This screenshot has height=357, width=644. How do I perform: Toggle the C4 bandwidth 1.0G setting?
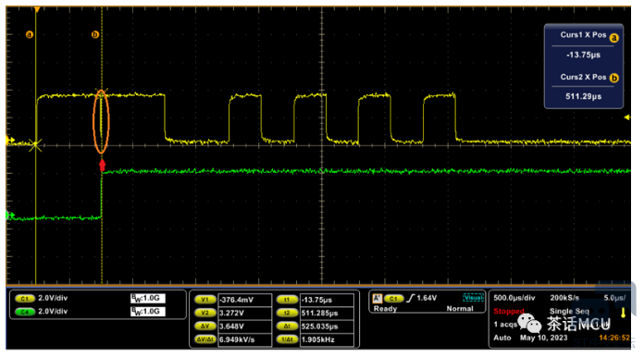[x=147, y=312]
